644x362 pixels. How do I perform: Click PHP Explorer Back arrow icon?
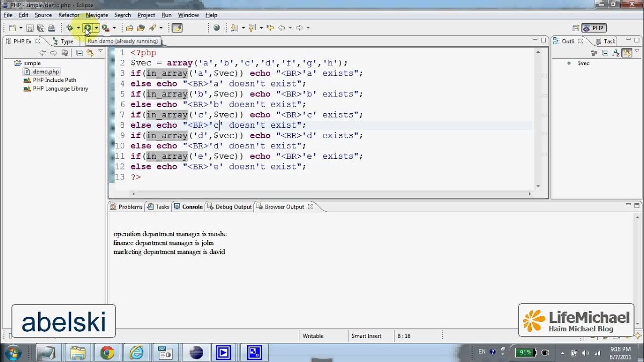(43, 53)
